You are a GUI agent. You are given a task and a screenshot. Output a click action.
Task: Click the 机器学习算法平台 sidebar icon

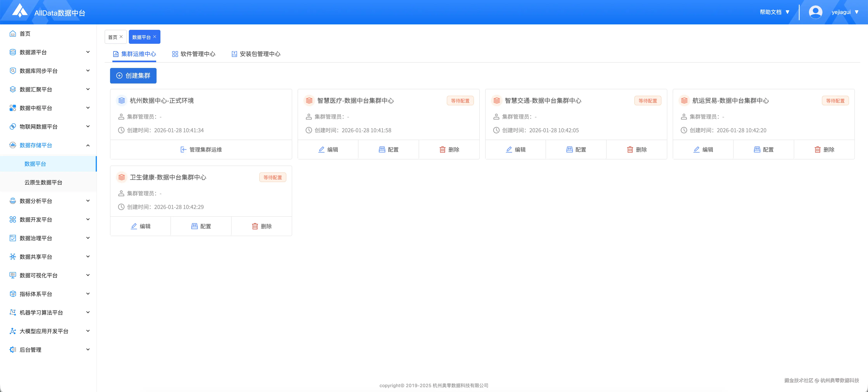[12, 312]
